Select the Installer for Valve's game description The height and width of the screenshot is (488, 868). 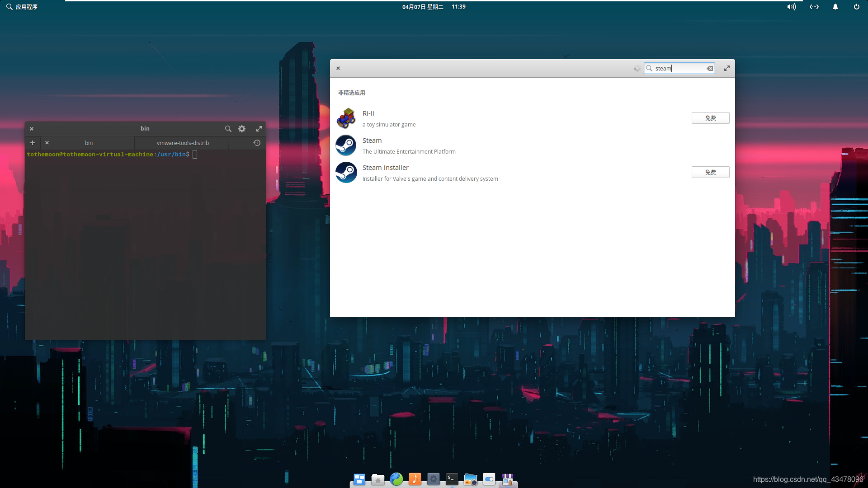click(x=430, y=179)
